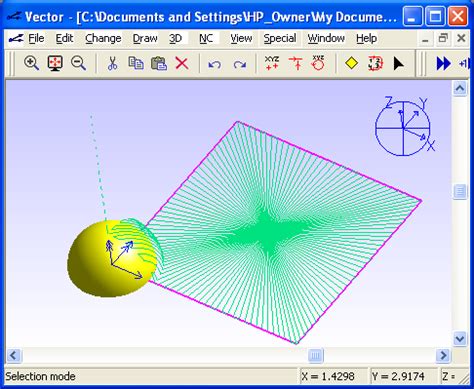Open the Edit menu

(x=64, y=39)
